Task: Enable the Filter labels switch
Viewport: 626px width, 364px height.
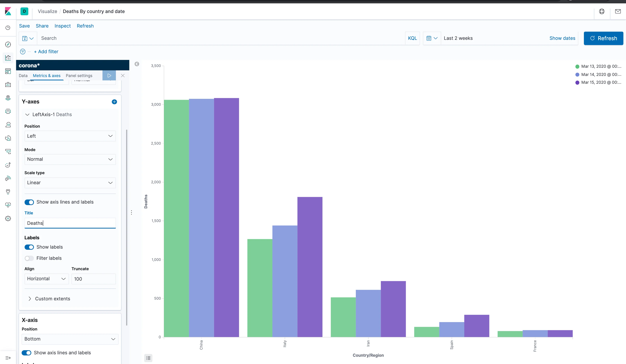Action: click(x=29, y=258)
